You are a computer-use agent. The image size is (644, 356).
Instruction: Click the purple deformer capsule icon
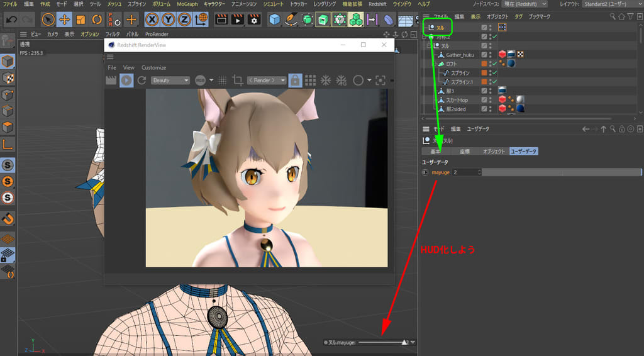388,19
